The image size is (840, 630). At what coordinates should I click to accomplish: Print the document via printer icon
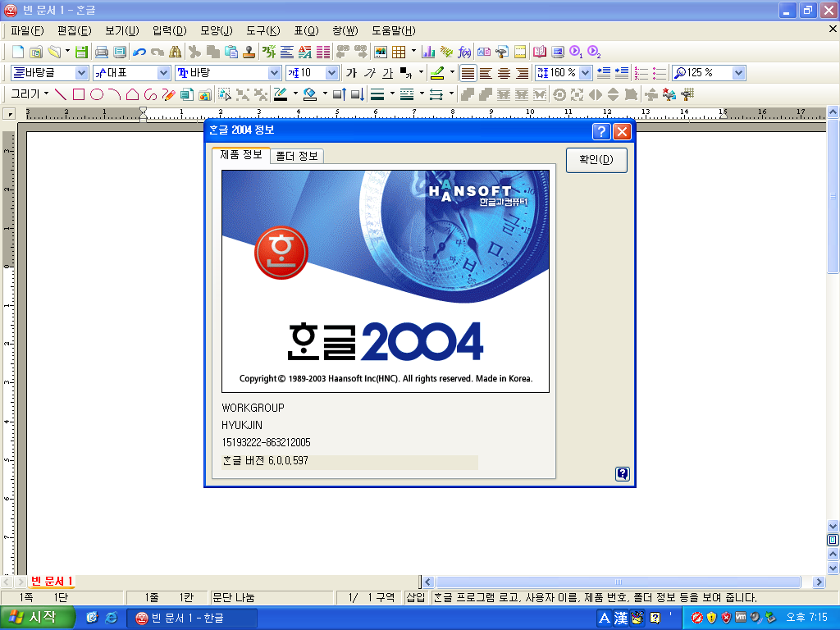pos(101,52)
